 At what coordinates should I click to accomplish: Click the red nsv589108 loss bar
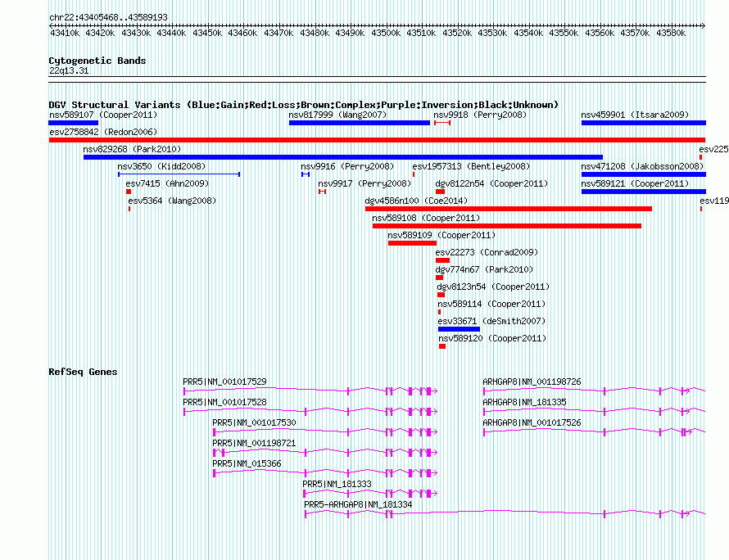(507, 226)
